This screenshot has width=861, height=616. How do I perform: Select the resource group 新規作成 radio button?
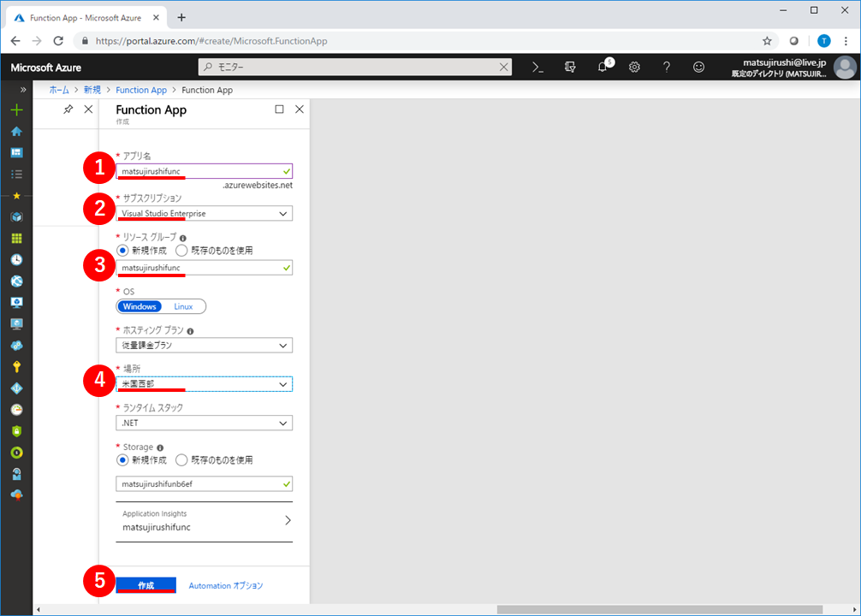[122, 251]
